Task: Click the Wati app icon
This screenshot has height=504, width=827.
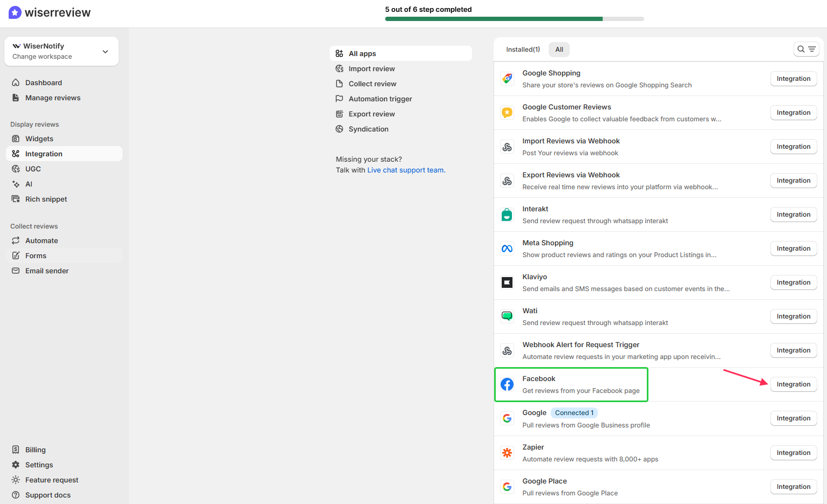Action: point(507,316)
